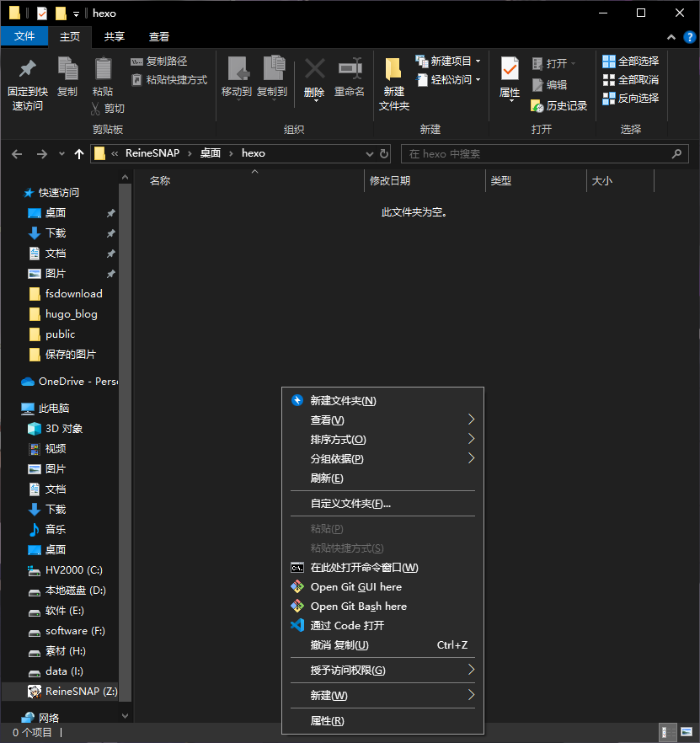700x743 pixels.
Task: Click the back navigation arrow
Action: tap(17, 153)
